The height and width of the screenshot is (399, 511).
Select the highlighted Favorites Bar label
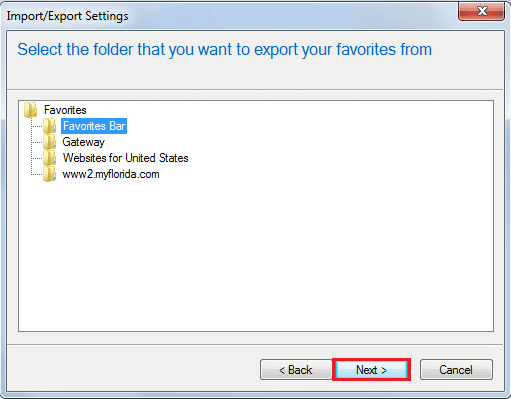click(94, 126)
